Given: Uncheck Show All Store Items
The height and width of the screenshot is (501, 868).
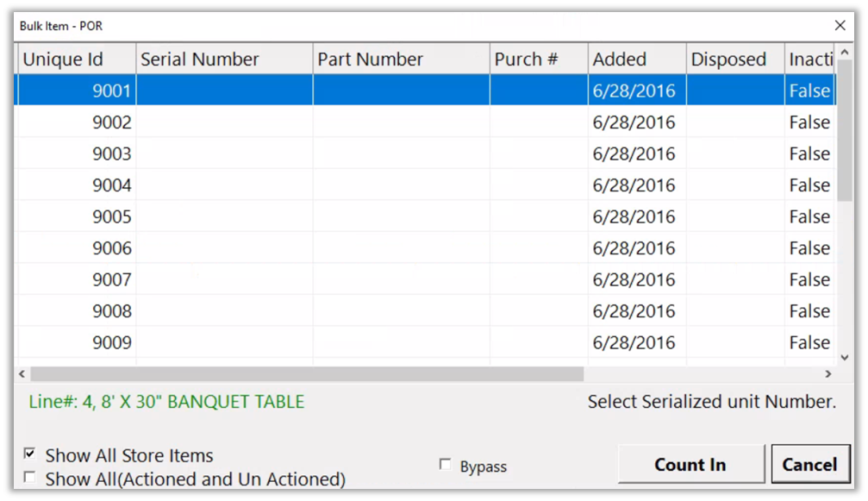Looking at the screenshot, I should coord(30,454).
